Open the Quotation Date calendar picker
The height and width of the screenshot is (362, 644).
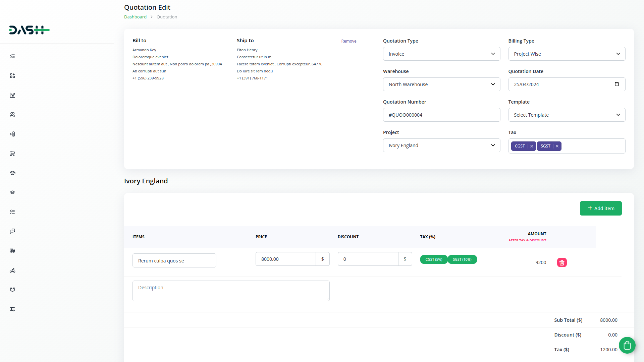click(616, 84)
